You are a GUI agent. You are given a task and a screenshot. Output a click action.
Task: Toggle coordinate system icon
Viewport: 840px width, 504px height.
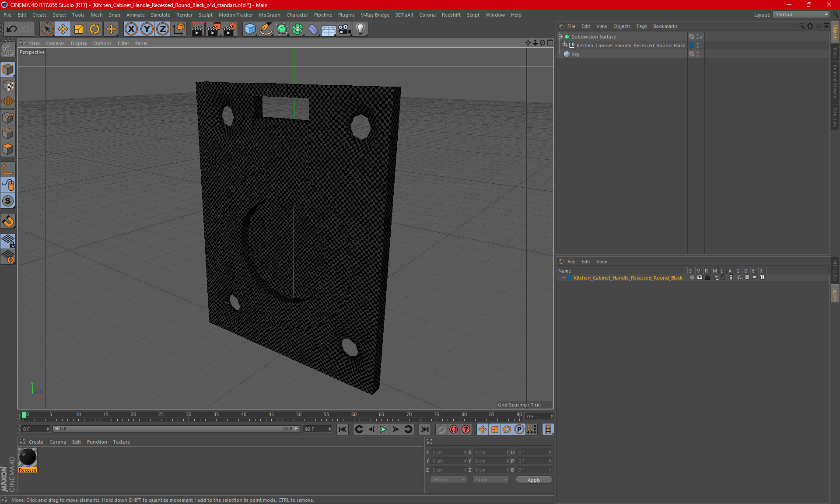pyautogui.click(x=178, y=29)
